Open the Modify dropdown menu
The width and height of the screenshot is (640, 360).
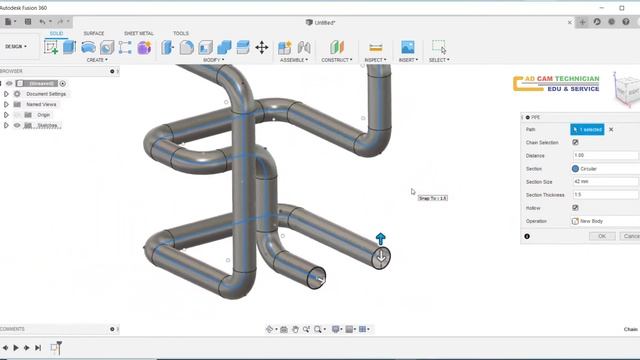click(x=213, y=60)
